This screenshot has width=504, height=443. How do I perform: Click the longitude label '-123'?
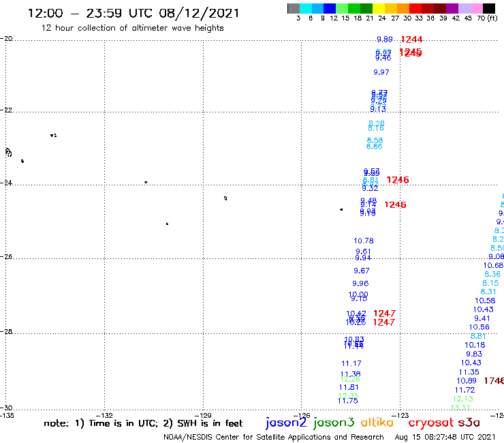click(400, 415)
